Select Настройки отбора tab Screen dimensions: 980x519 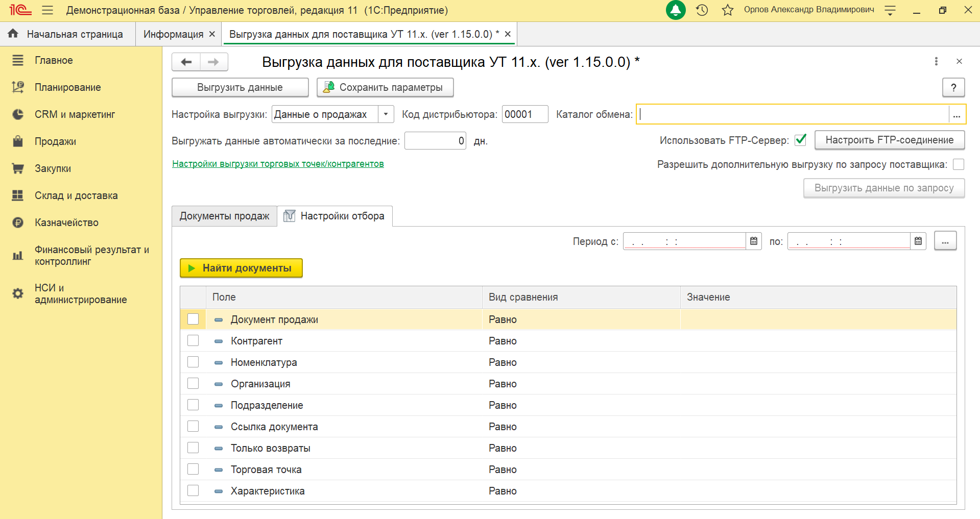point(334,216)
